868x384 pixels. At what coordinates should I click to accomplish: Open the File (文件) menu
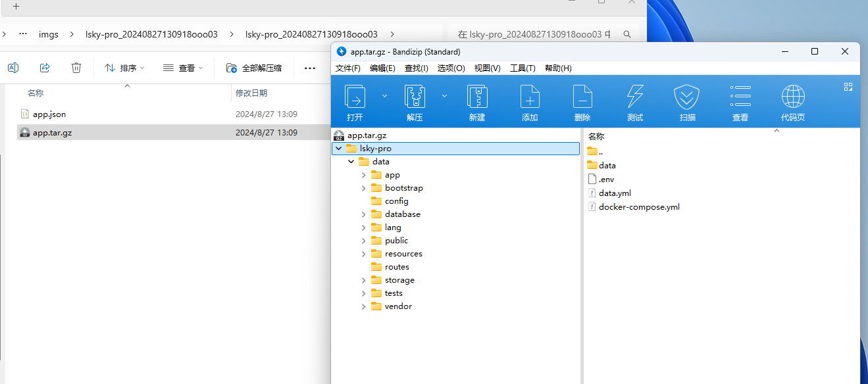(348, 68)
